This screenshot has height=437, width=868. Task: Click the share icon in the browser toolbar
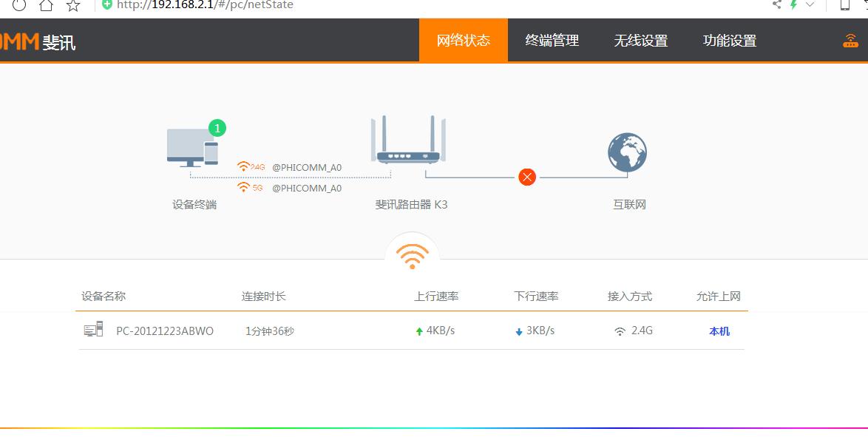[x=776, y=4]
